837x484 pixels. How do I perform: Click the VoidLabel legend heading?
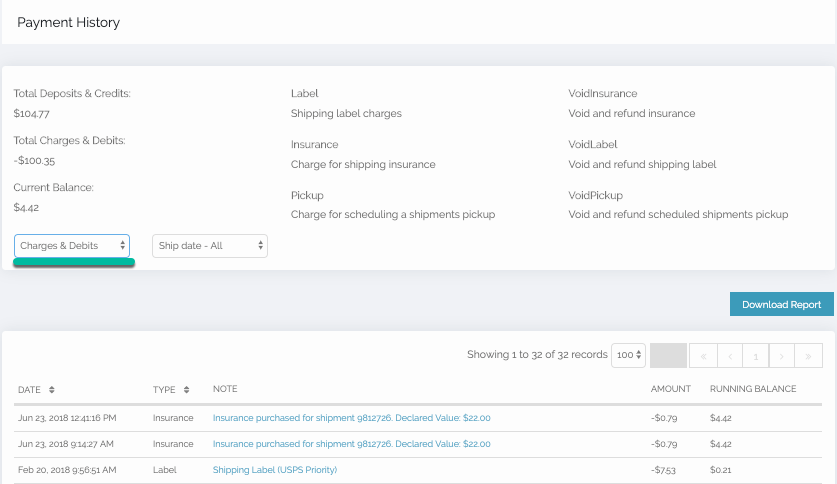point(593,145)
